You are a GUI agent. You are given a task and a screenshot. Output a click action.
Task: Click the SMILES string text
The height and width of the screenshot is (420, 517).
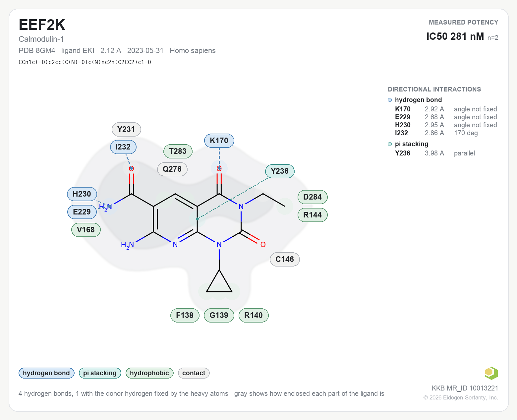click(85, 62)
